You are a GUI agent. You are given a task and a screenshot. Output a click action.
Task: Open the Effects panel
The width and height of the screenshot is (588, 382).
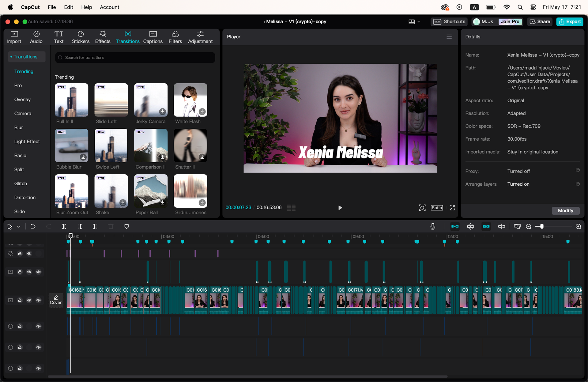[103, 37]
